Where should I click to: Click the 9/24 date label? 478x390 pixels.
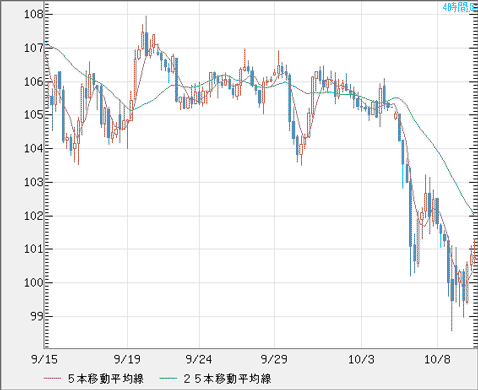click(199, 360)
